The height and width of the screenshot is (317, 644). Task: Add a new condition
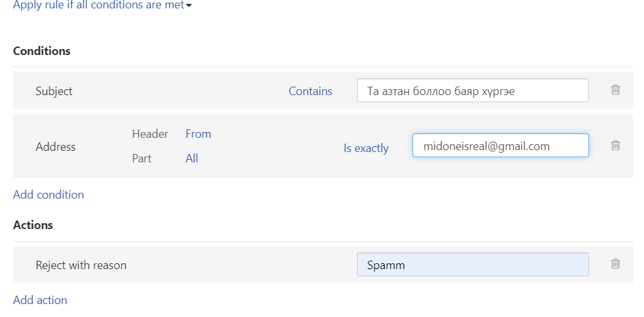(48, 195)
